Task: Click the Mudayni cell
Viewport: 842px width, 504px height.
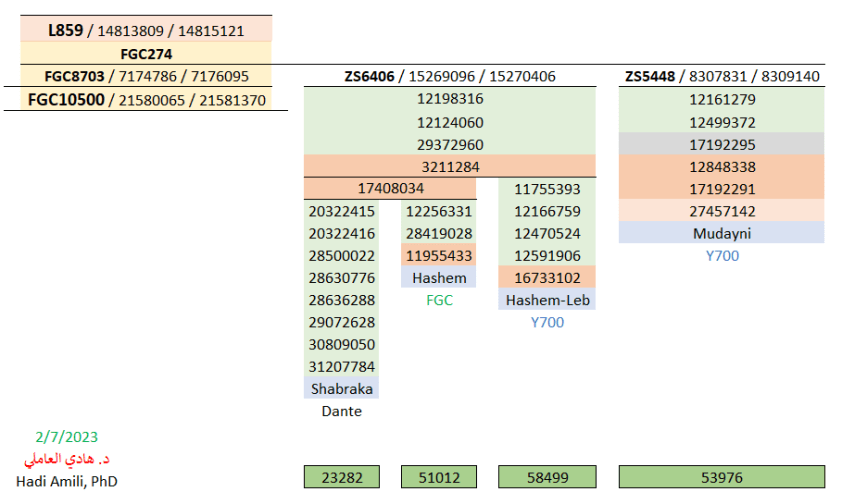Action: [x=722, y=233]
